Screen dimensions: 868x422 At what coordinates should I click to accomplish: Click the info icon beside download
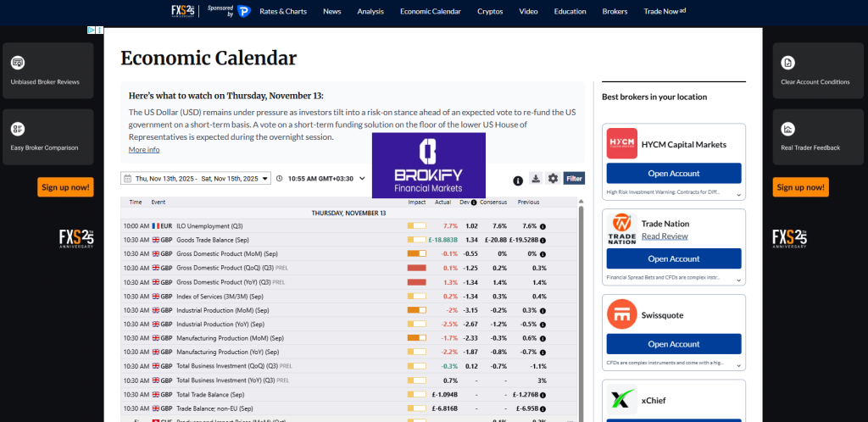518,180
